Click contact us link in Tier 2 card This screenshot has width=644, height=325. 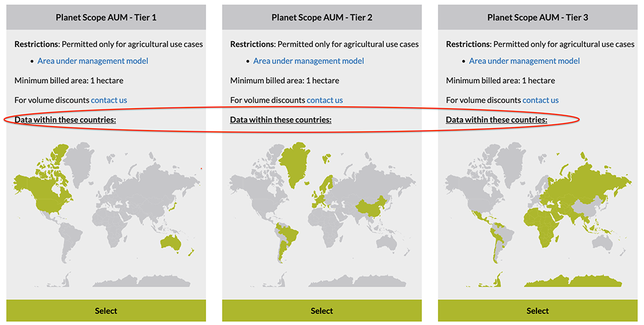coord(325,100)
